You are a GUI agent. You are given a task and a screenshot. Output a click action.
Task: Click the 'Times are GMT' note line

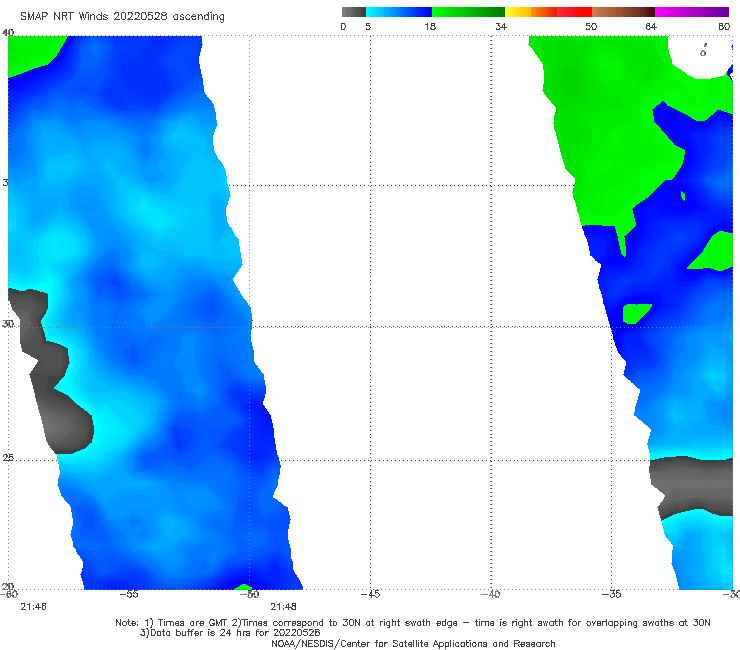point(413,623)
